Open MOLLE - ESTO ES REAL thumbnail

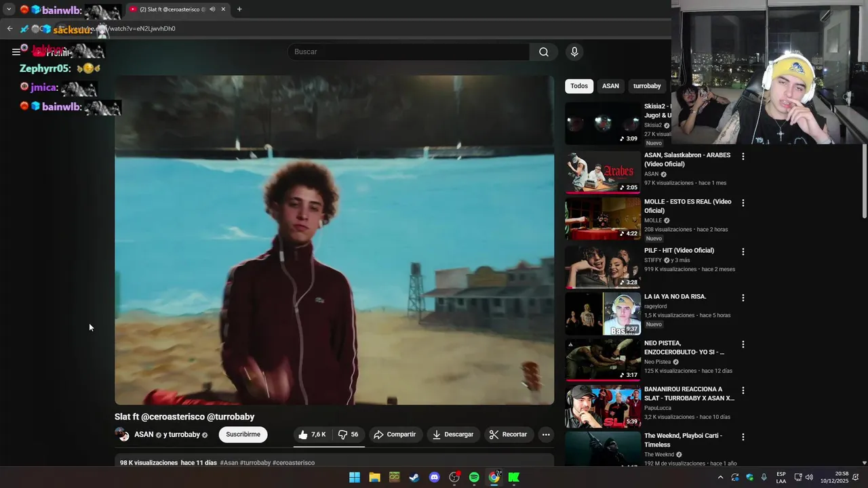point(602,218)
